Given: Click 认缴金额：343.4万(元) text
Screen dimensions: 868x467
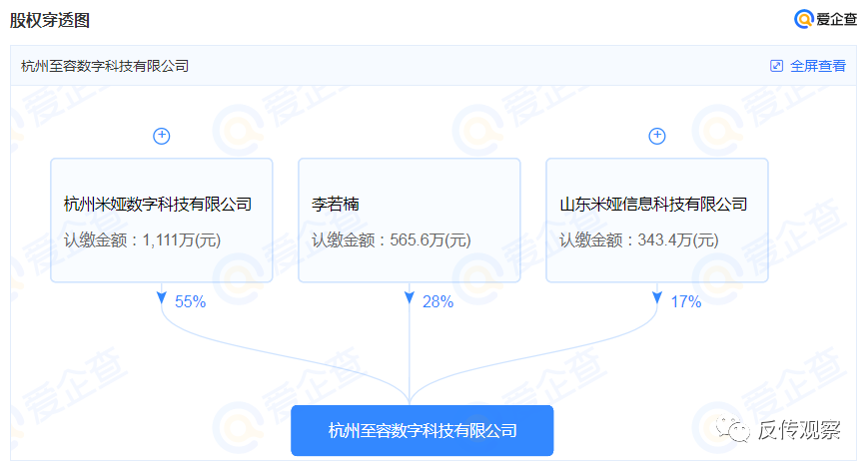Looking at the screenshot, I should [x=639, y=240].
